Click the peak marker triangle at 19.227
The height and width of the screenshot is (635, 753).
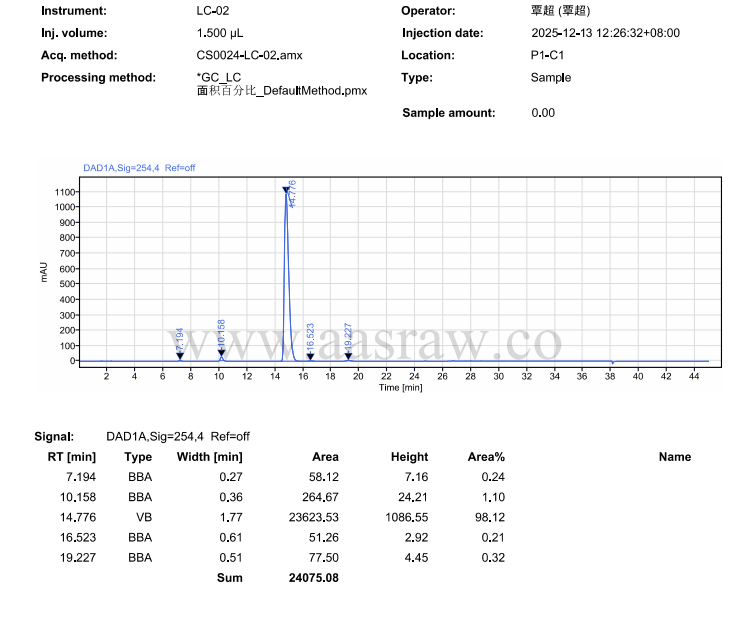pos(348,356)
